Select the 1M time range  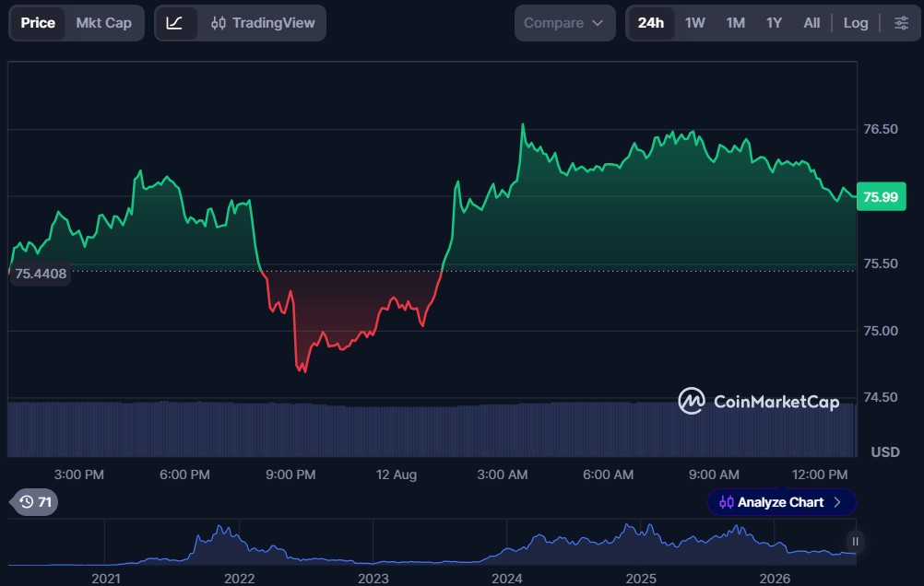(x=736, y=23)
